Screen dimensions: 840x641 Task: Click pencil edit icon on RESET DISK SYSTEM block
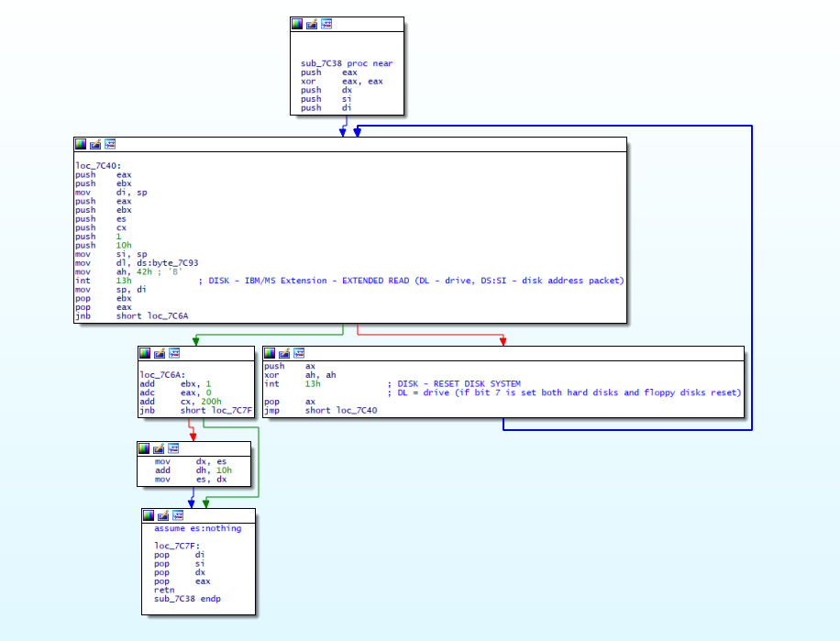pos(284,353)
